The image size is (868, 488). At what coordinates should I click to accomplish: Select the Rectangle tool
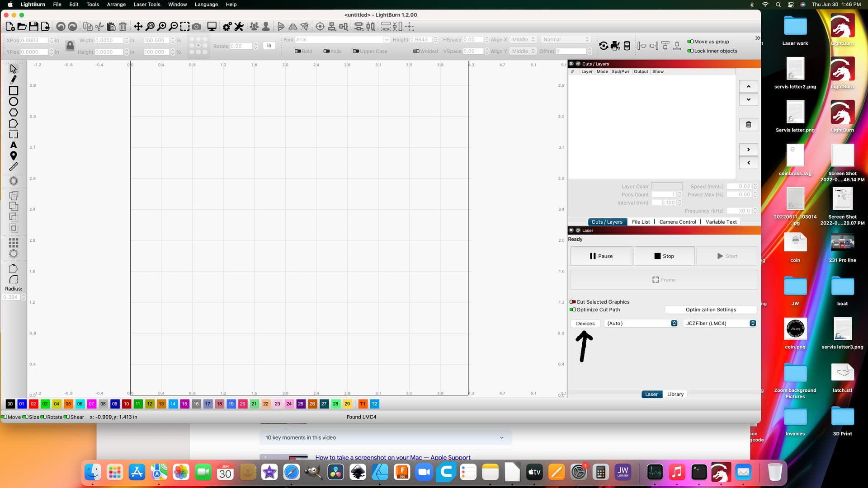click(x=14, y=91)
